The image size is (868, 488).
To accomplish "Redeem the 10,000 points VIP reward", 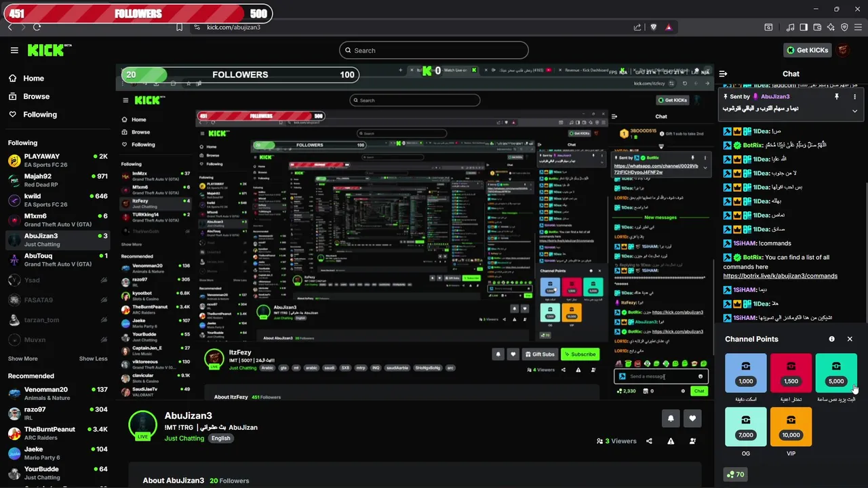I will (x=791, y=426).
